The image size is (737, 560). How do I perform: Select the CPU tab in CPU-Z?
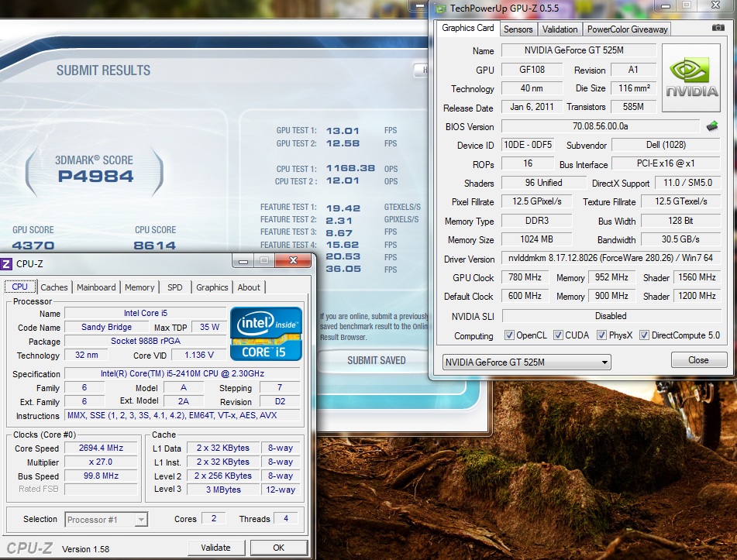coord(19,287)
